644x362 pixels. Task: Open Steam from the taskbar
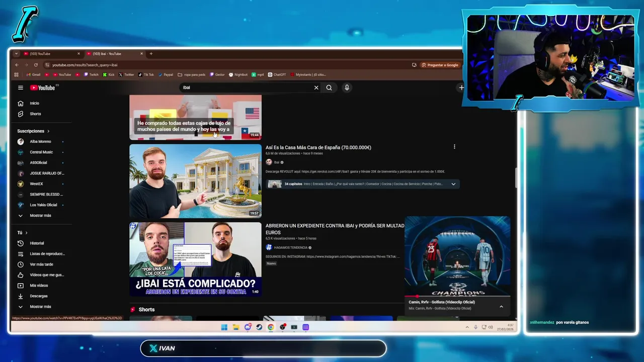coord(259,327)
